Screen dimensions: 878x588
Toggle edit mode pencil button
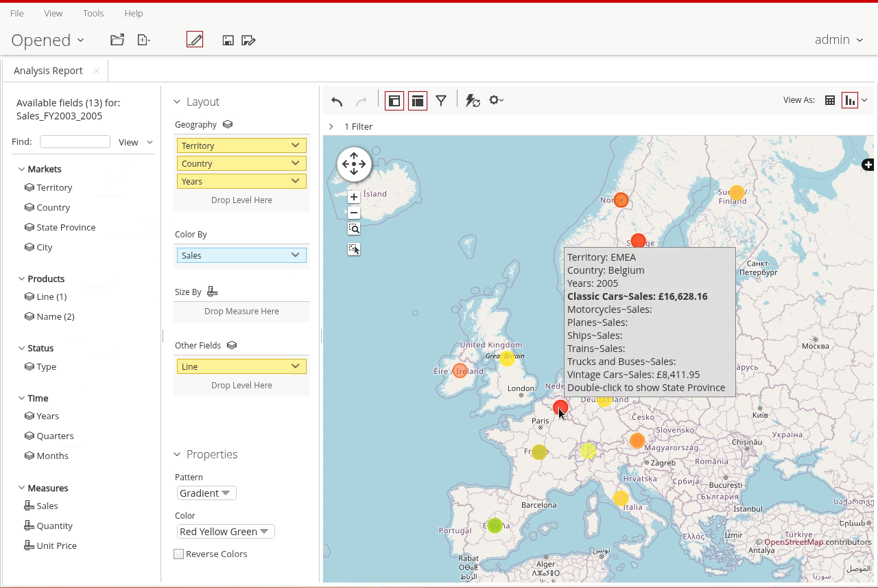pos(195,40)
